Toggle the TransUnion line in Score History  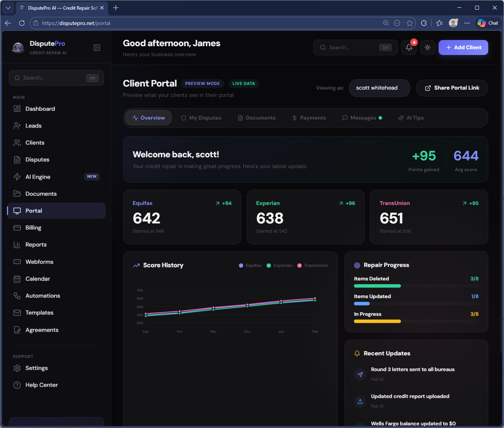tap(312, 265)
